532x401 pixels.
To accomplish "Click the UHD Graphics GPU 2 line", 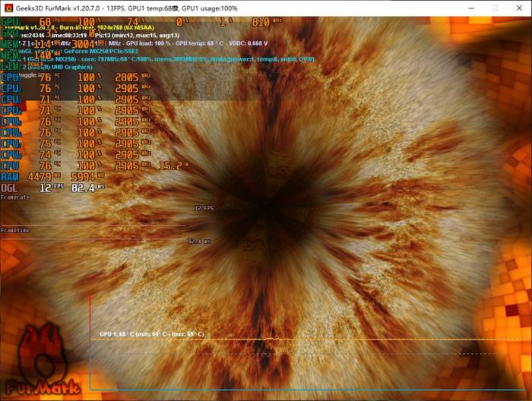I will pyautogui.click(x=58, y=67).
